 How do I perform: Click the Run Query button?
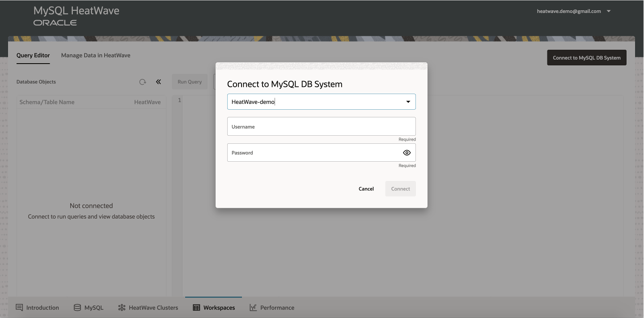189,82
